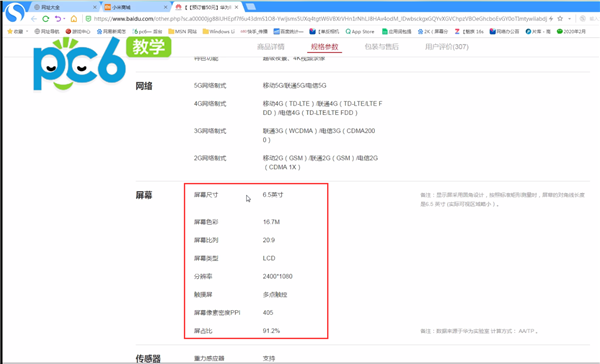Viewport: 600px width, 364px height.
Task: Click the 20:9 screen ratio value
Action: [x=269, y=240]
